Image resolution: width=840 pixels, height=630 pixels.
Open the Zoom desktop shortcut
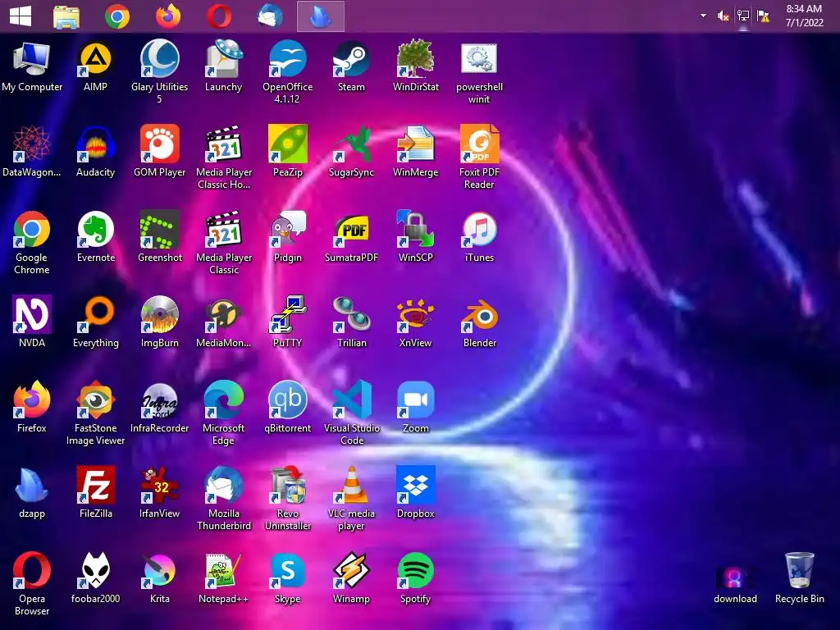click(416, 400)
